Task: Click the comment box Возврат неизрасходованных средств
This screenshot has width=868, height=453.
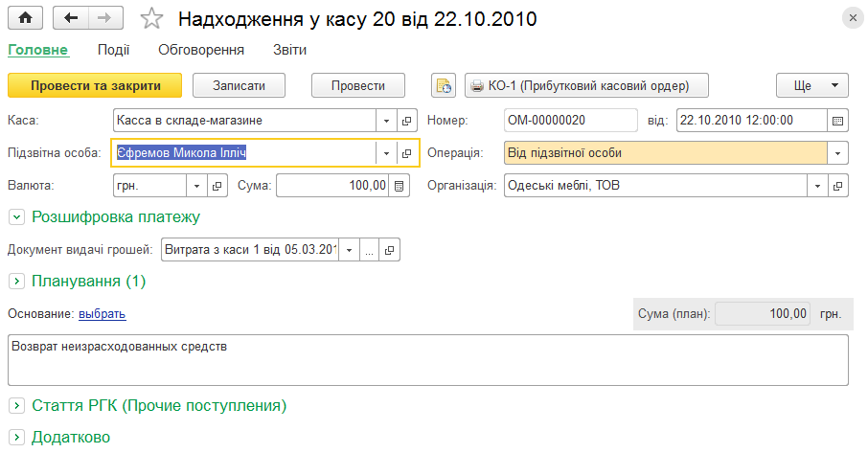Action: pos(428,360)
